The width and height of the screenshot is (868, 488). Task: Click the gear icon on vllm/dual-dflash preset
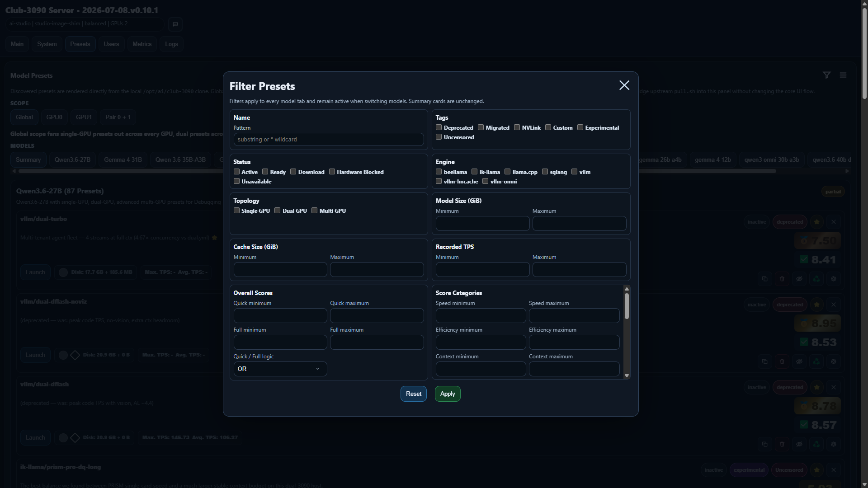pos(834,444)
